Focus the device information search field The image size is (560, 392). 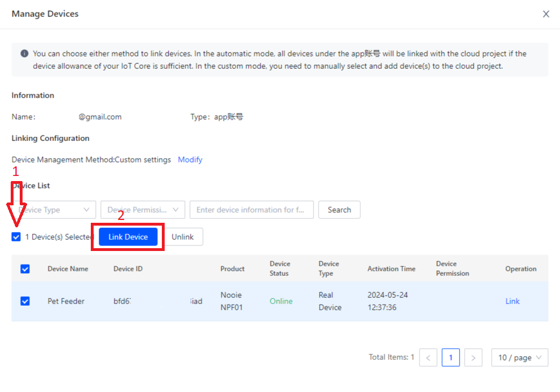pos(252,210)
